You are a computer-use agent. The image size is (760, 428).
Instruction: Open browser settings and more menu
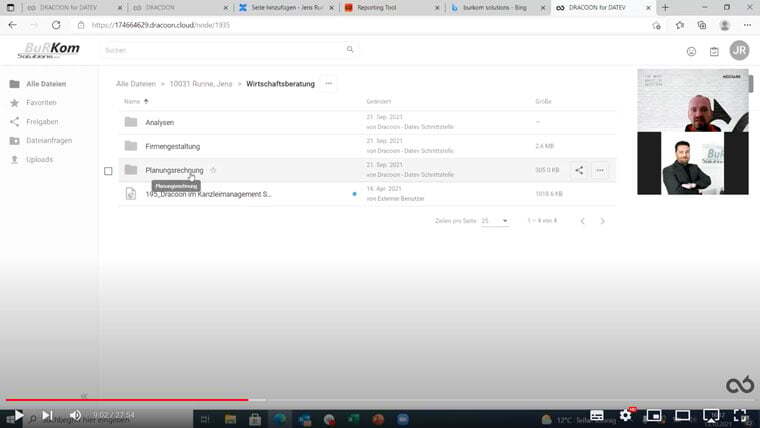coord(747,25)
